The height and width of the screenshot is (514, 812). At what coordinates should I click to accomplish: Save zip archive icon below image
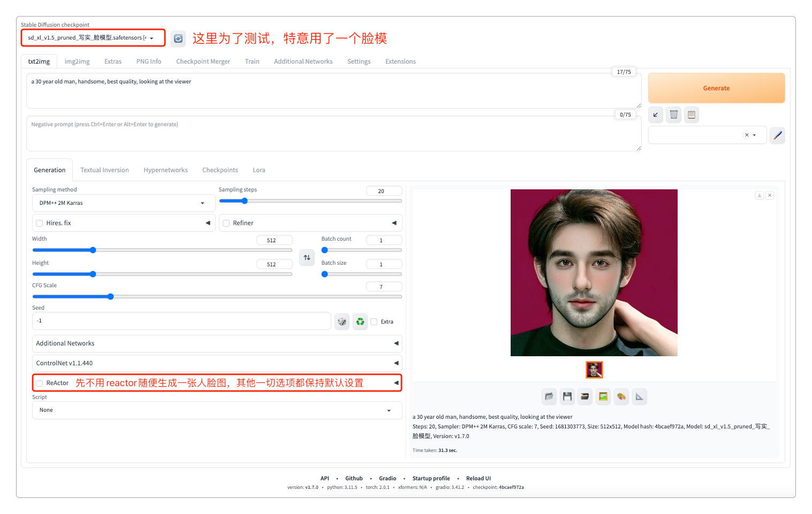pyautogui.click(x=585, y=396)
